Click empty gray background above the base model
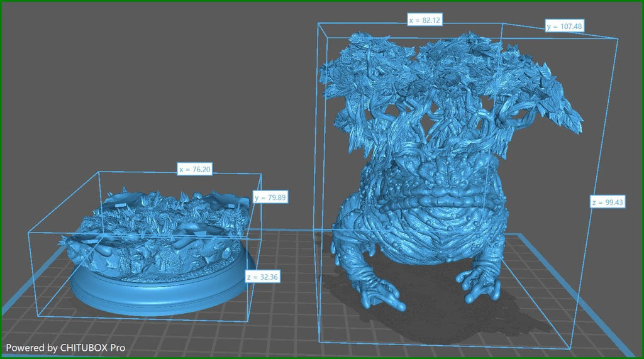 point(157,94)
